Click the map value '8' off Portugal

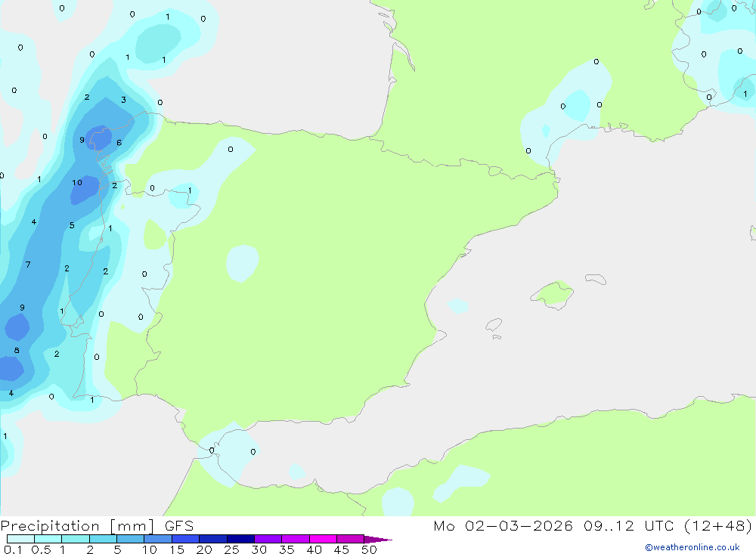[17, 351]
